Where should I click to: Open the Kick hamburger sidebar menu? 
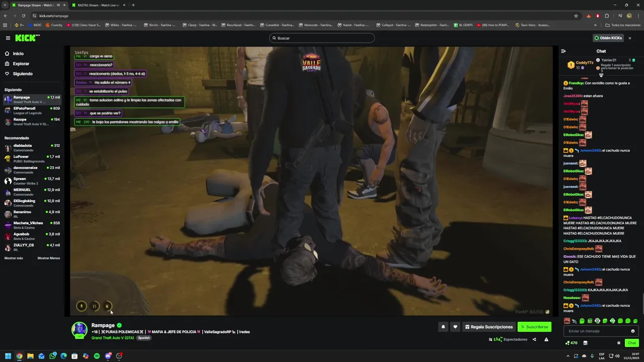(x=8, y=38)
